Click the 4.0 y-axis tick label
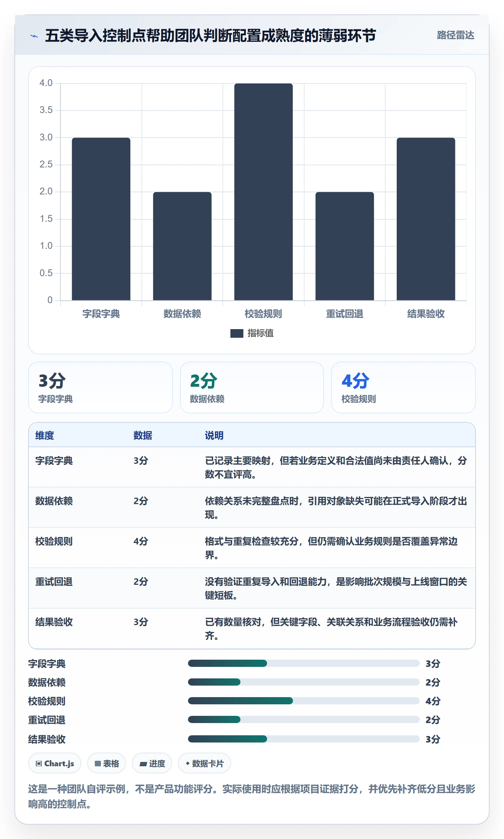Screen dimensions: 504x839 pos(46,83)
